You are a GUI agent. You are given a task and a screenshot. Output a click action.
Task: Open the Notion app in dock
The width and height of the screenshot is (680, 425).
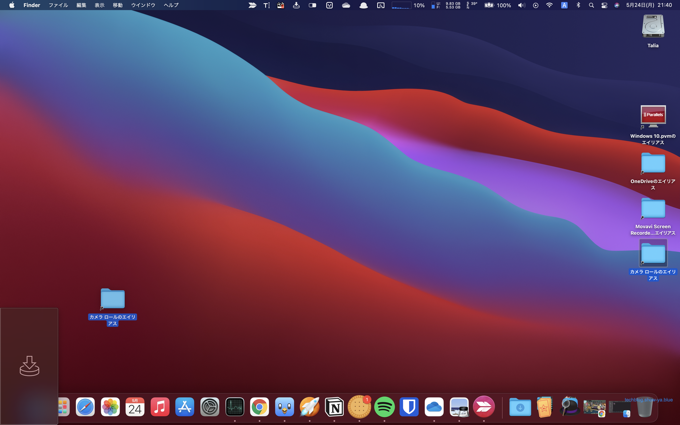334,407
